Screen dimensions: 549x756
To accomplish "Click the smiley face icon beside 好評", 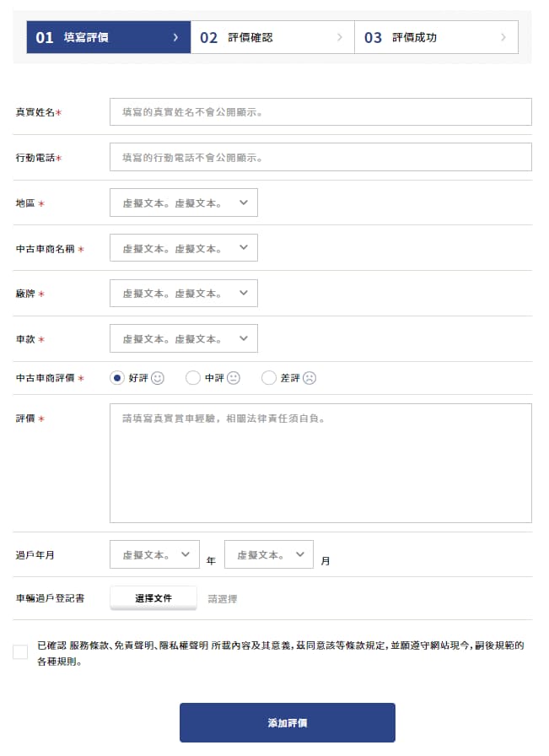I will pos(158,378).
